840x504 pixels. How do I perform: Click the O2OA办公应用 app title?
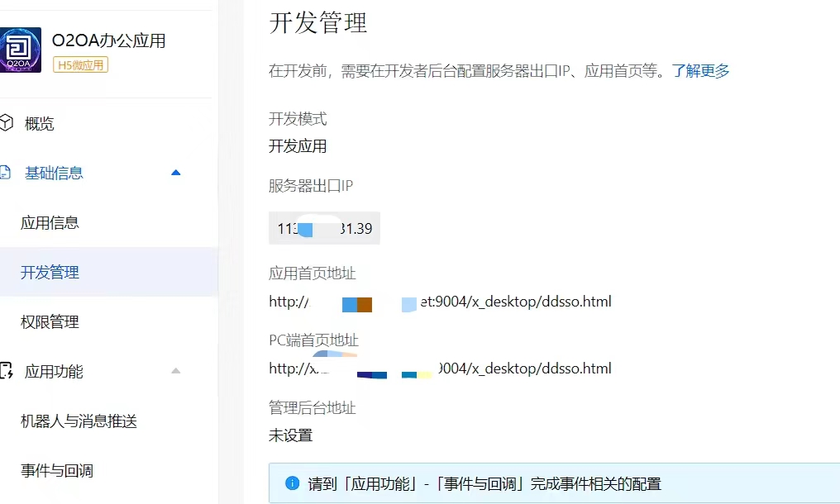point(109,40)
